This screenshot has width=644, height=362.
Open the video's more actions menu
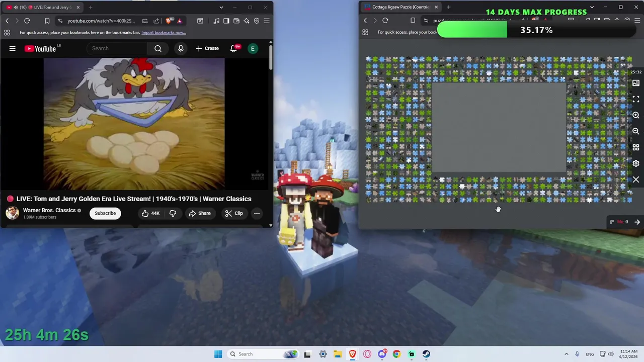(257, 213)
